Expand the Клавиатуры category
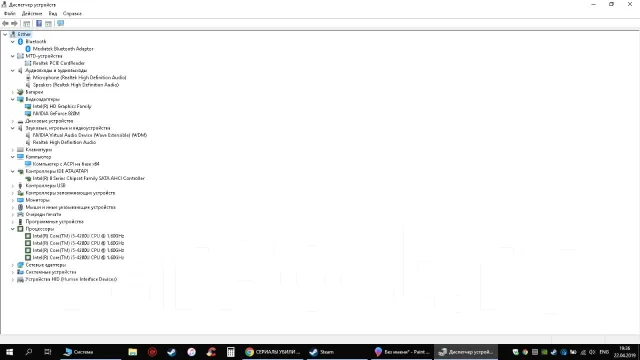The height and width of the screenshot is (360, 640). pyautogui.click(x=13, y=150)
